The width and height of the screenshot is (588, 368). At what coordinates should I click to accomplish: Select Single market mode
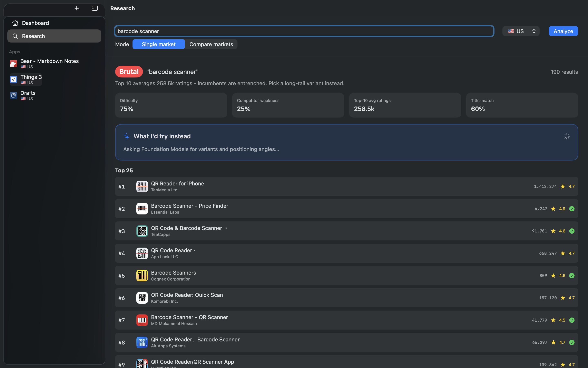159,44
